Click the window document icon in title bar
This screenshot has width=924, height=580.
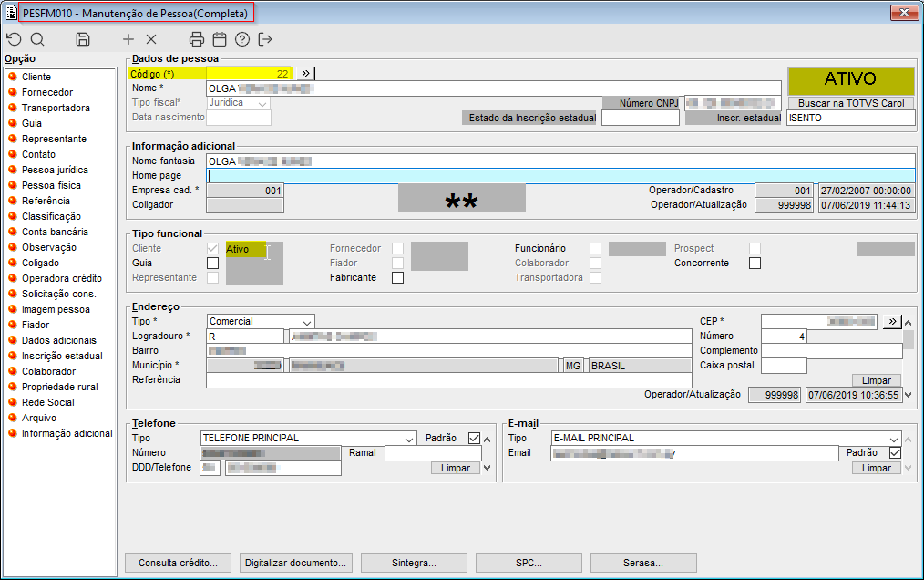tap(11, 13)
